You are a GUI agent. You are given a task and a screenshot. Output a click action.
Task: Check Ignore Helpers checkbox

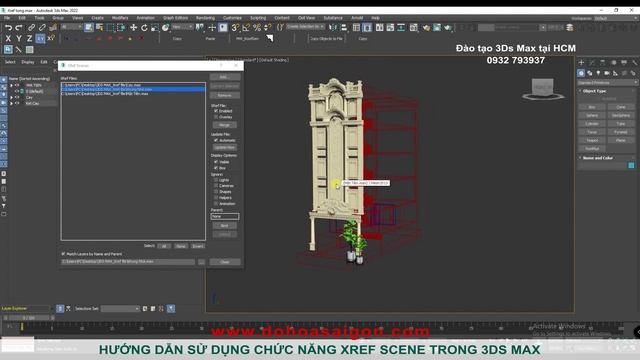[216, 198]
